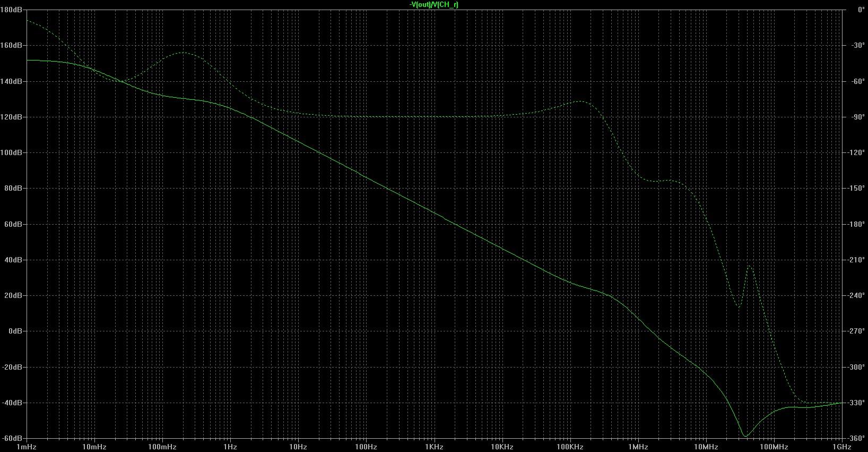The height and width of the screenshot is (452, 868).
Task: Click the 1Hz frequency axis label
Action: pos(230,447)
